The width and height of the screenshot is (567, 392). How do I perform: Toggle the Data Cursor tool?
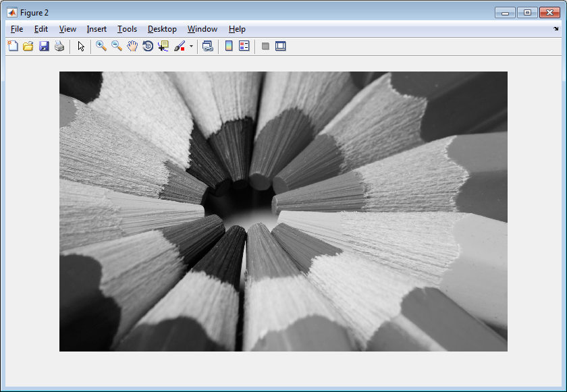(x=163, y=46)
